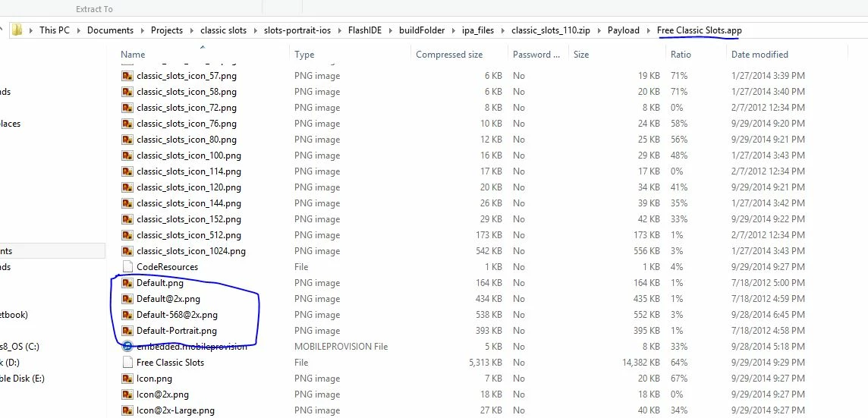The image size is (868, 418).
Task: Click the Default@2x.png image icon
Action: click(127, 299)
